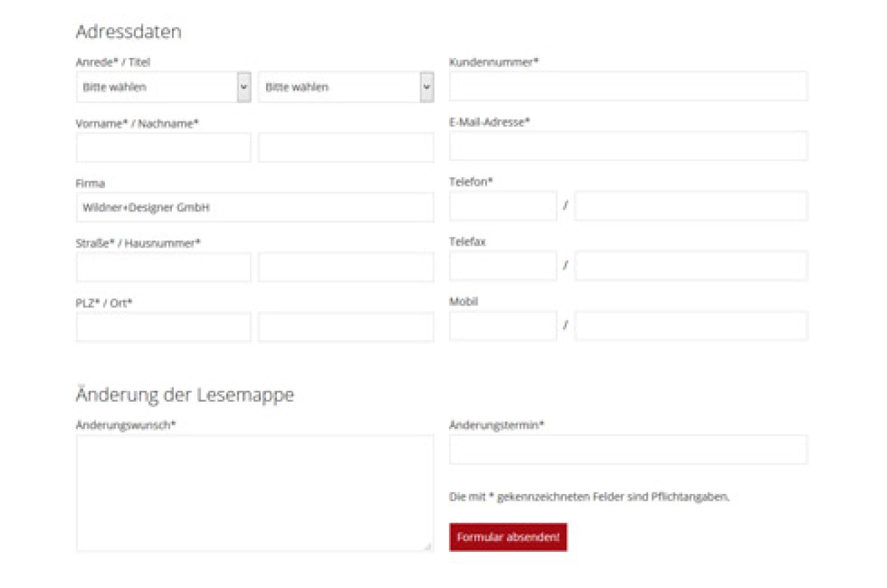Image resolution: width=887 pixels, height=588 pixels.
Task: Select the Straße input field
Action: pos(163,267)
